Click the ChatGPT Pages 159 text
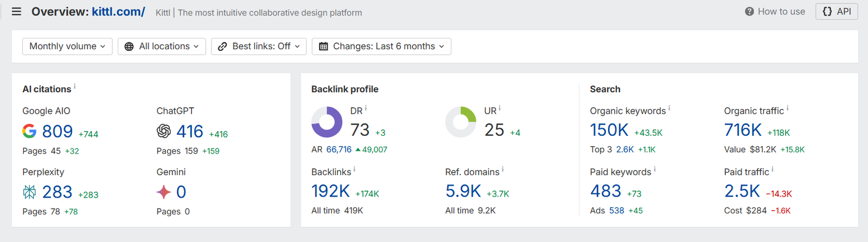Viewport: 868px width, 242px height. (x=177, y=151)
